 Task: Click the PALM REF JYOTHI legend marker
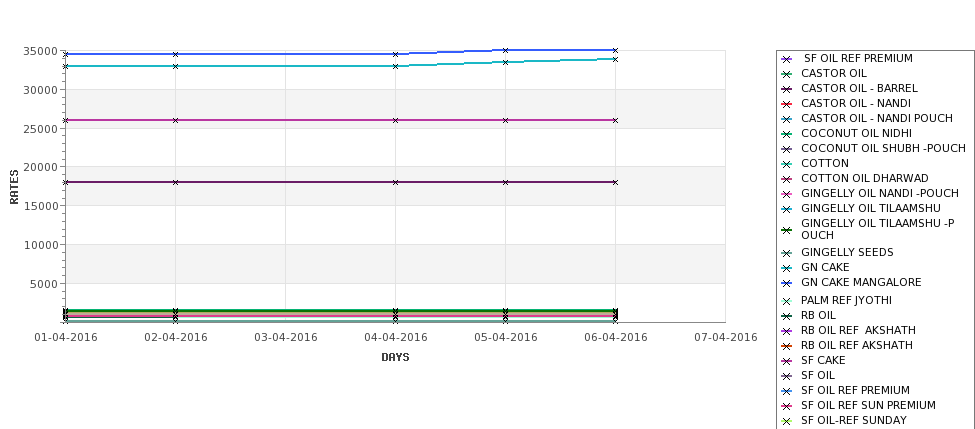pos(786,302)
